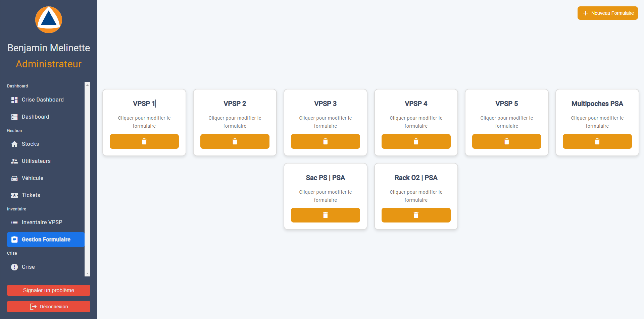Select Inventaire VPSP in sidebar
Screen dimensions: 644x319
click(x=42, y=222)
